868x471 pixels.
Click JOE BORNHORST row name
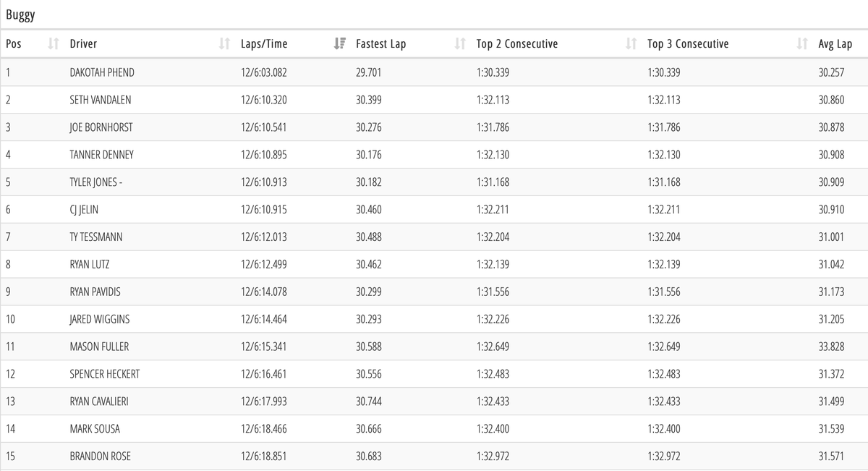[101, 127]
